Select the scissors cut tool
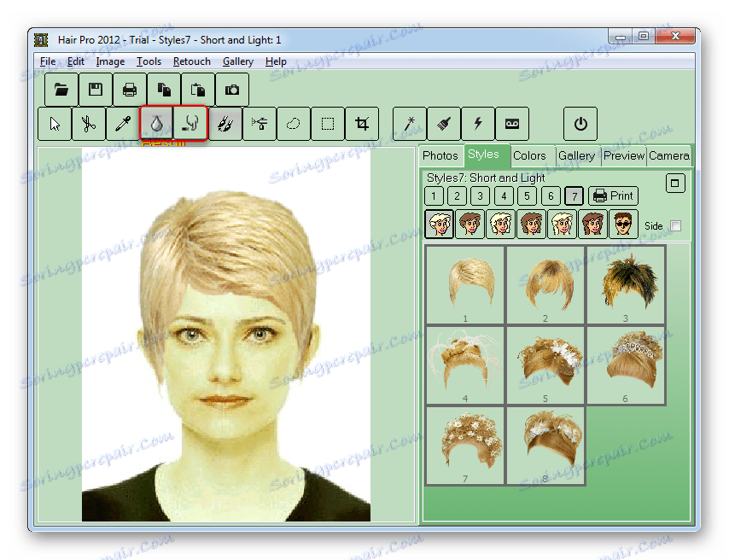 point(88,124)
